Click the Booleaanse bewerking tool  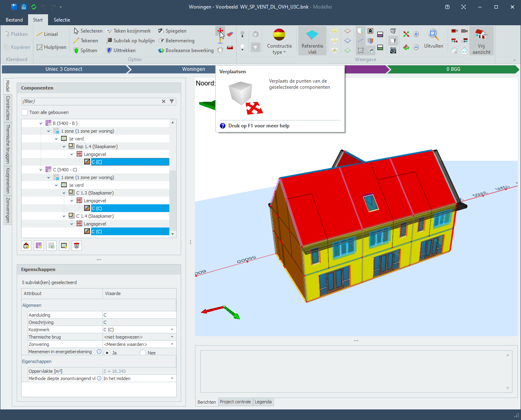click(x=186, y=50)
